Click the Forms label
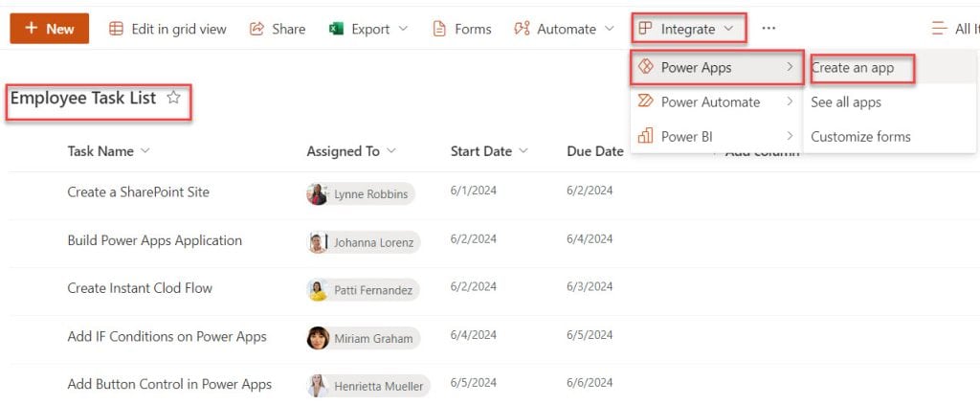This screenshot has width=980, height=405. pos(473,29)
